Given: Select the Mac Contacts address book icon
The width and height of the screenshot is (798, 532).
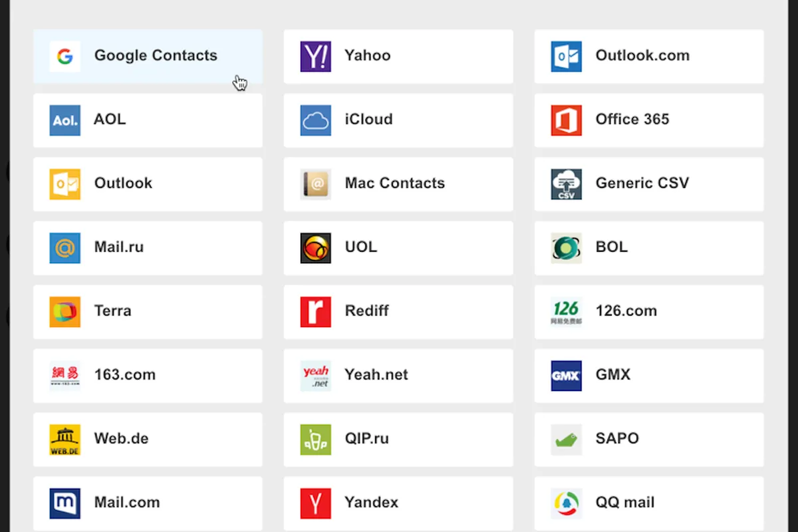Looking at the screenshot, I should pyautogui.click(x=315, y=184).
